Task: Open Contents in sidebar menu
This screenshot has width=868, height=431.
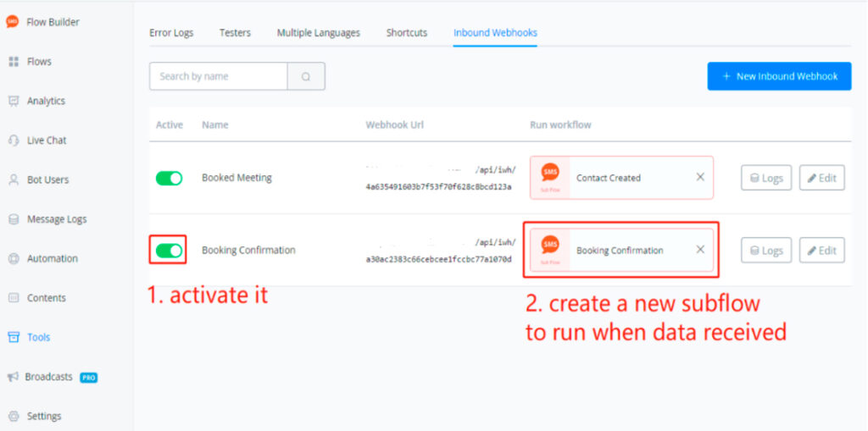Action: tap(46, 298)
